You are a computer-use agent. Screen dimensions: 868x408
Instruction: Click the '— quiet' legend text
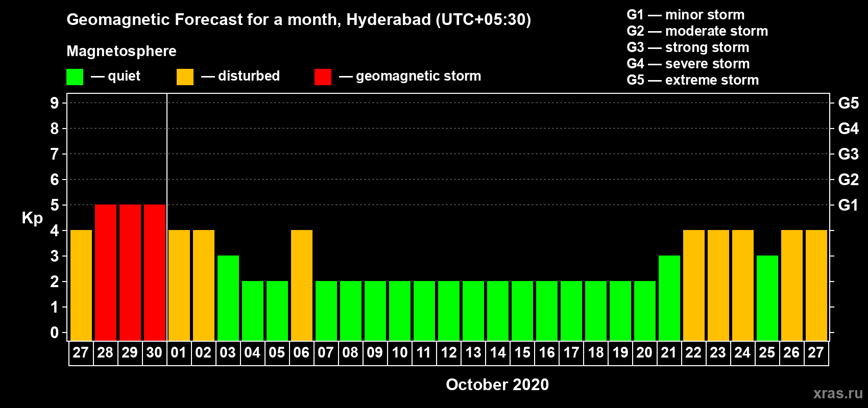116,76
